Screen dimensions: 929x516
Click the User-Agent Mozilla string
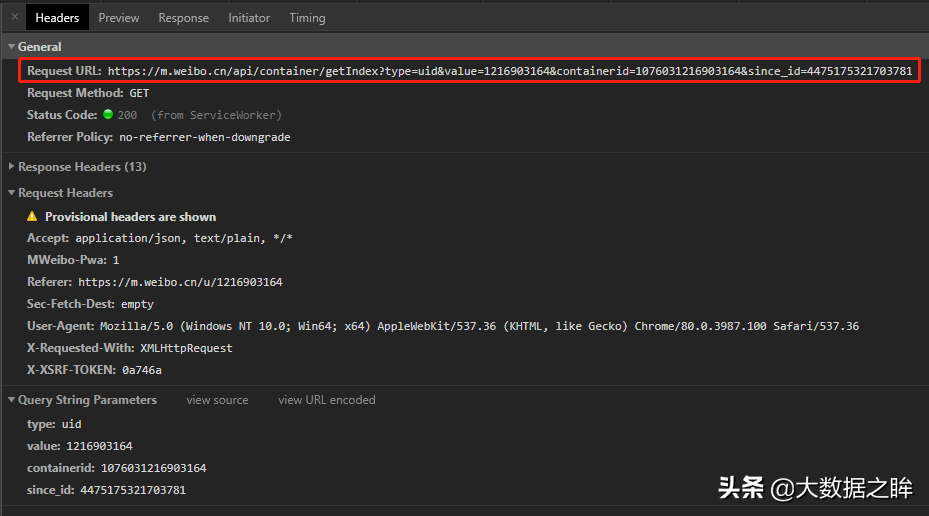point(479,326)
